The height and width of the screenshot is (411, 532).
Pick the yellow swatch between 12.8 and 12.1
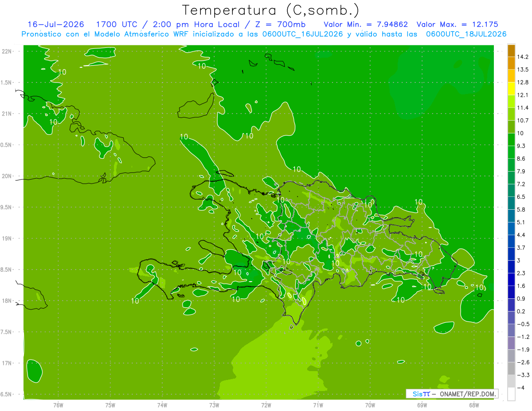coord(511,89)
